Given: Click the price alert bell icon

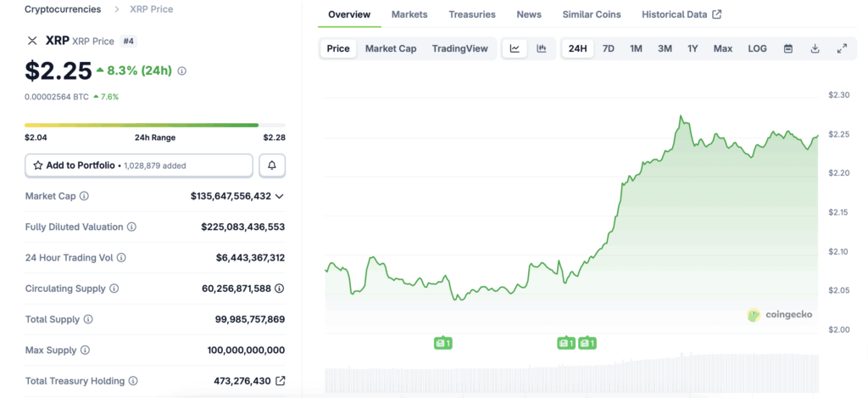Looking at the screenshot, I should pos(272,165).
